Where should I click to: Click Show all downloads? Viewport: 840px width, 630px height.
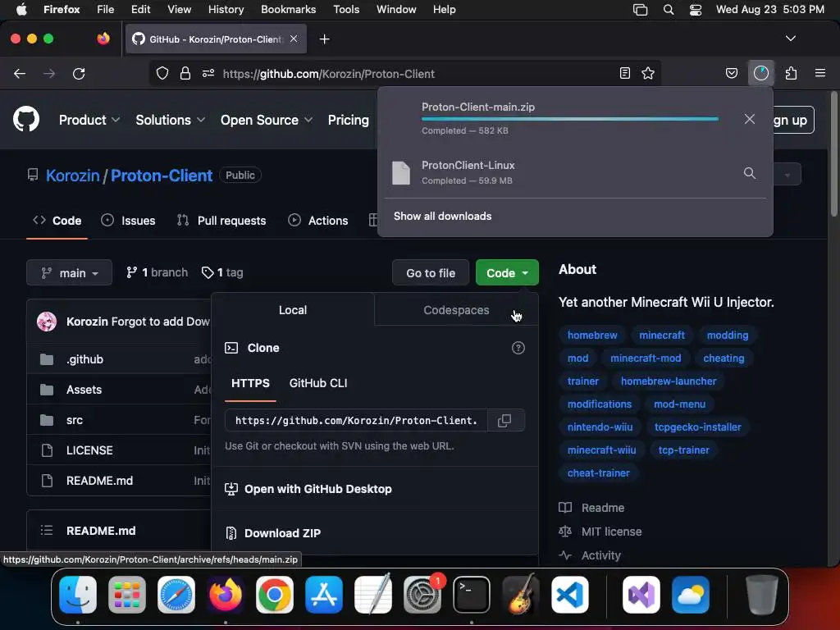442,216
